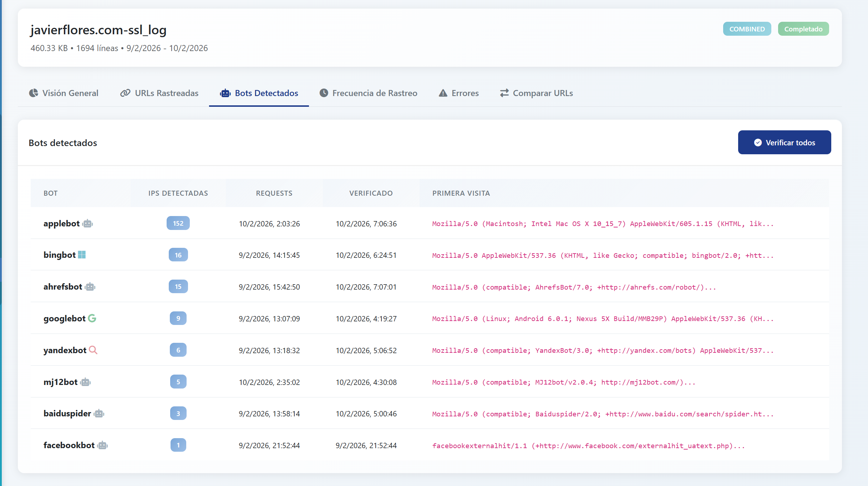This screenshot has height=486, width=868.
Task: Click the Completado status badge
Action: click(803, 29)
